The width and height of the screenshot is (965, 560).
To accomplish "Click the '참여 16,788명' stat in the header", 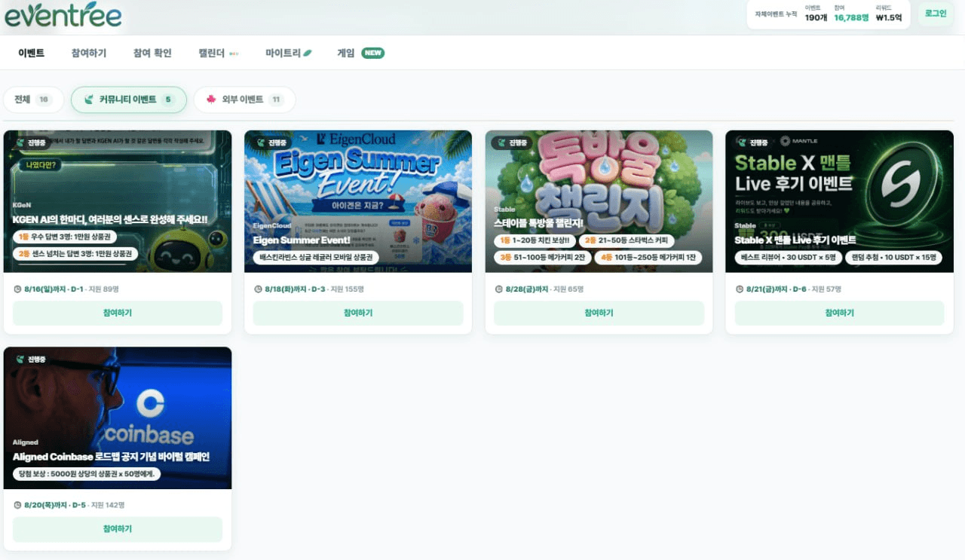I will 851,14.
